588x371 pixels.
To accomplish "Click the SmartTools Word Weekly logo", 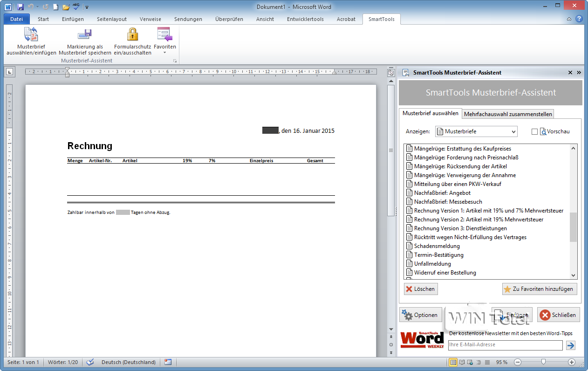I will [x=422, y=340].
